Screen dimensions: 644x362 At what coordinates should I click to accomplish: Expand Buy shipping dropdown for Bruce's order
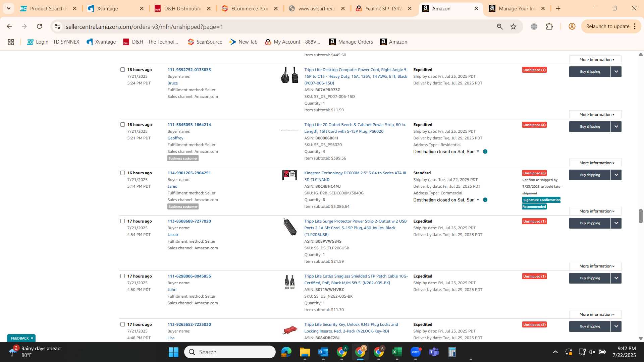point(616,72)
